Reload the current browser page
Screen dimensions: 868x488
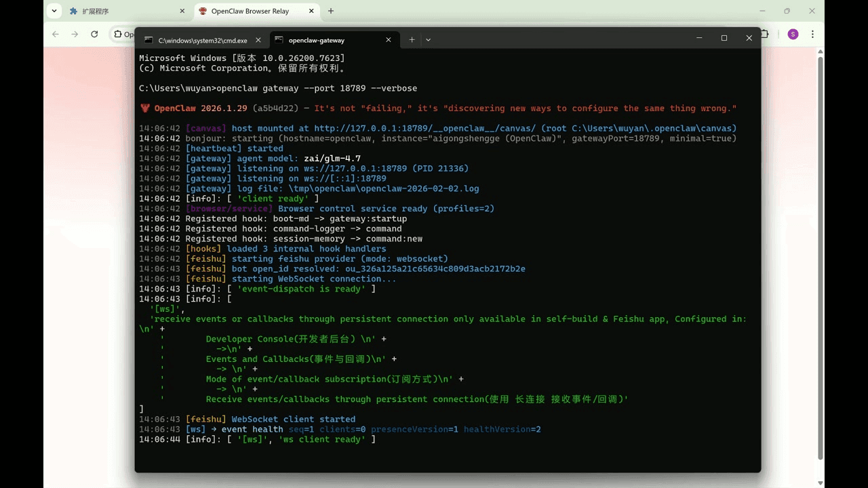point(94,35)
